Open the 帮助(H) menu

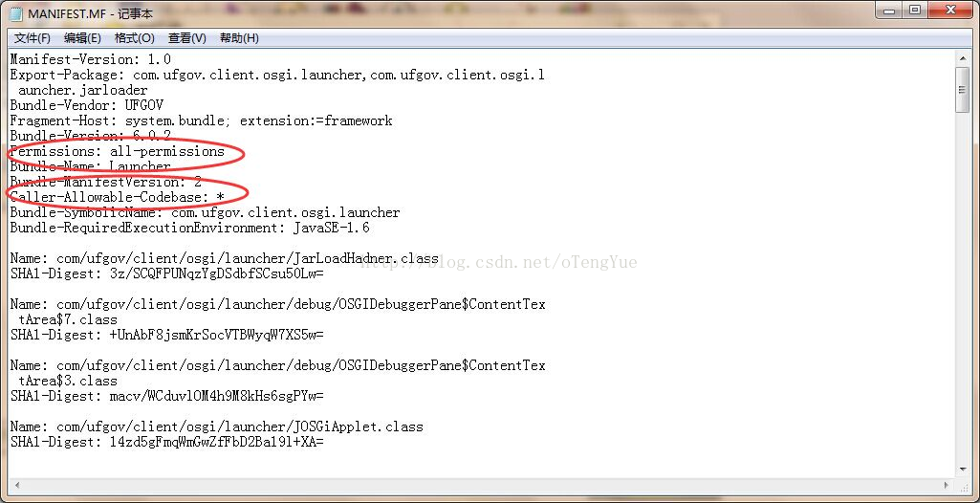[x=239, y=38]
